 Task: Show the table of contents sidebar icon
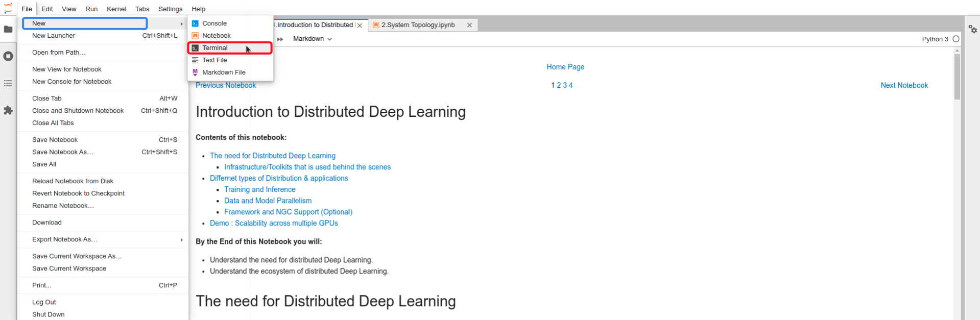[8, 83]
